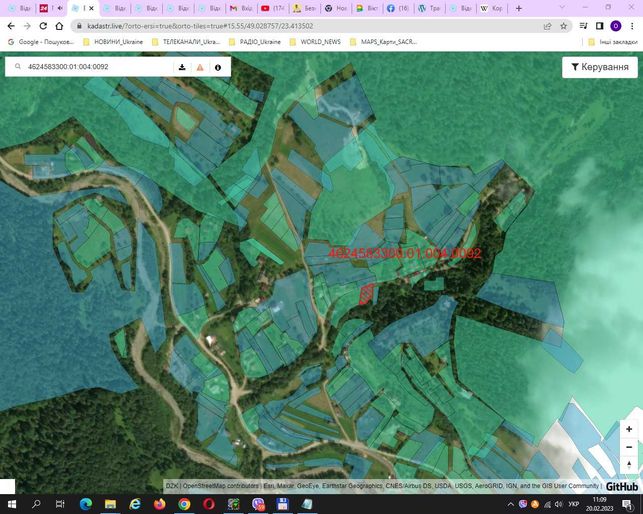Zoom out with the minus map button
643x514 pixels.
[x=629, y=447]
